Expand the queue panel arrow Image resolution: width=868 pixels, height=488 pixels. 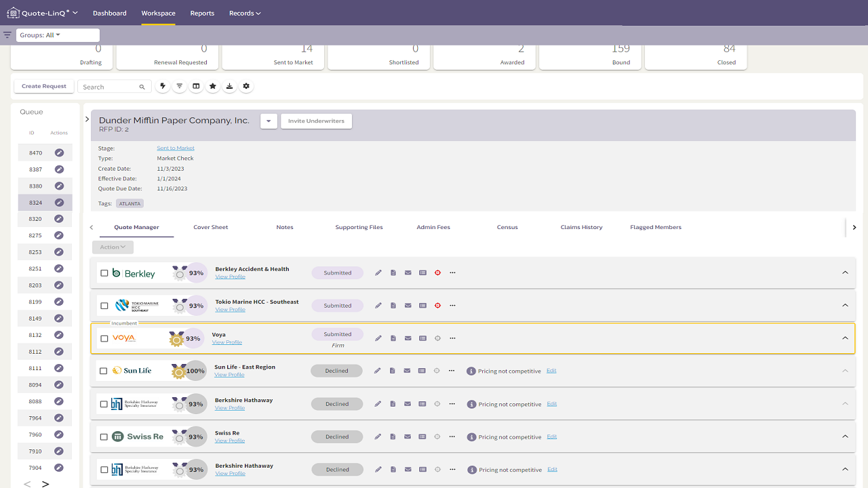87,119
